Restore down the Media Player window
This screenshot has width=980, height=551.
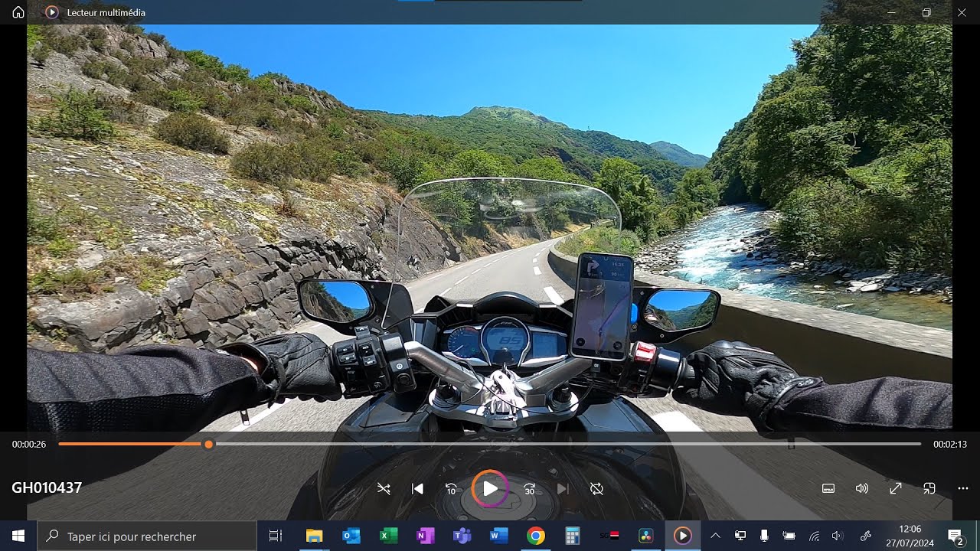click(x=926, y=12)
